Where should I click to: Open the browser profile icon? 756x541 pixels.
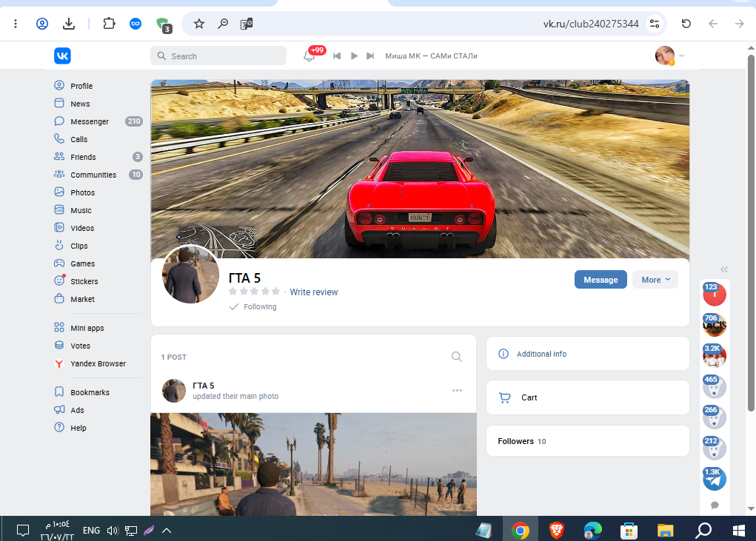coord(42,24)
